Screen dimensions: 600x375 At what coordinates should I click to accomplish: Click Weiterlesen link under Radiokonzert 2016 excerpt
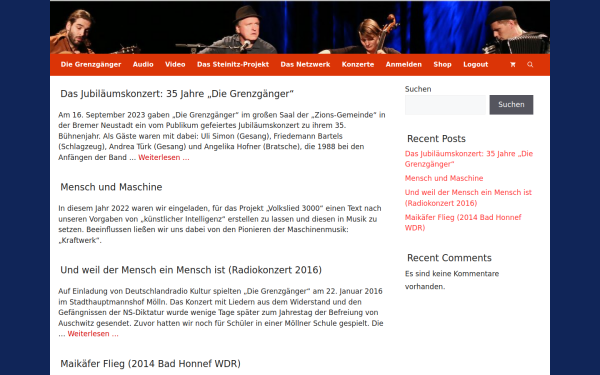[93, 334]
